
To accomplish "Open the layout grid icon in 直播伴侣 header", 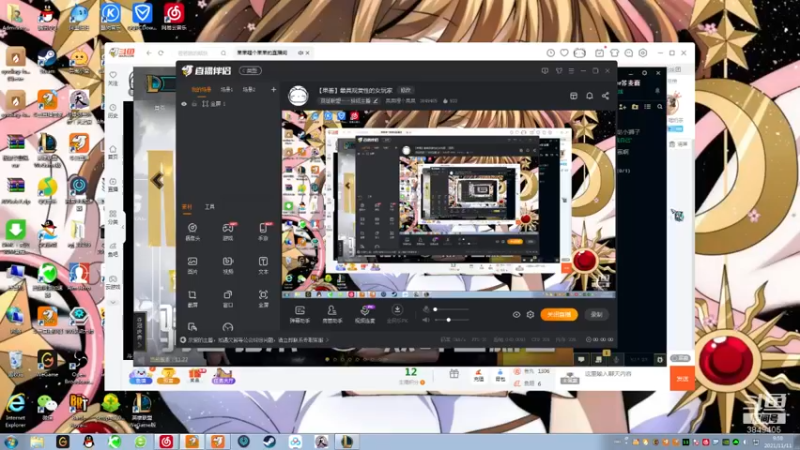I will 573,96.
